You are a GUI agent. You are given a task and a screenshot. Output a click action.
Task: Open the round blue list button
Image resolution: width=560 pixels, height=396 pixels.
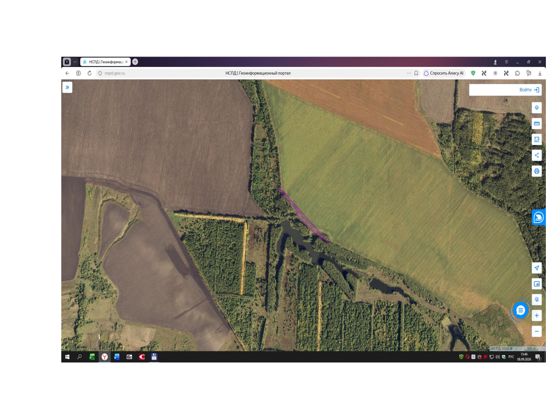520,310
